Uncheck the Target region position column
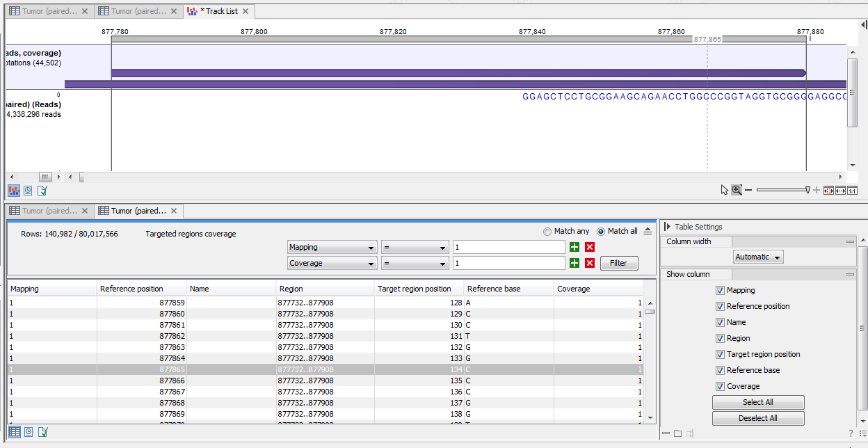Screen dimensions: 868x448 coord(720,354)
